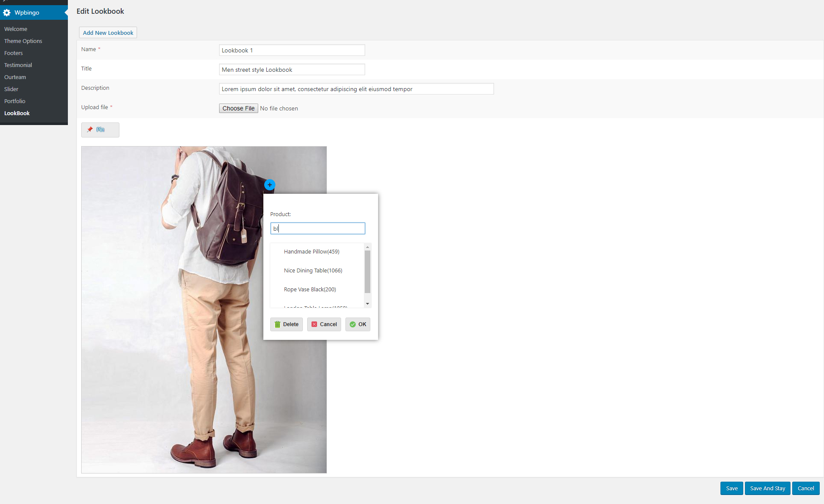Viewport: 824px width, 504px height.
Task: Click the blue plus pin marker on image
Action: tap(269, 185)
